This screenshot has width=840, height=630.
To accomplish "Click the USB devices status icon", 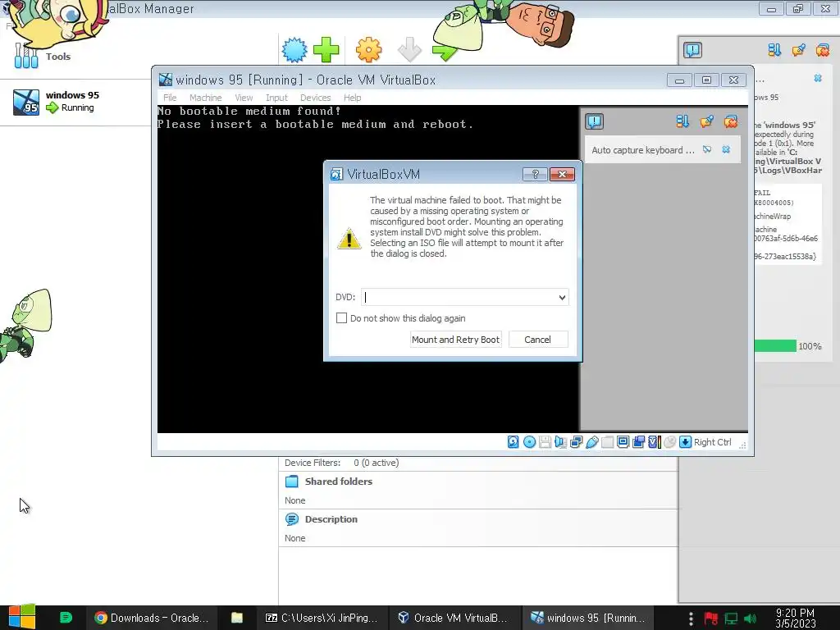I will point(592,442).
